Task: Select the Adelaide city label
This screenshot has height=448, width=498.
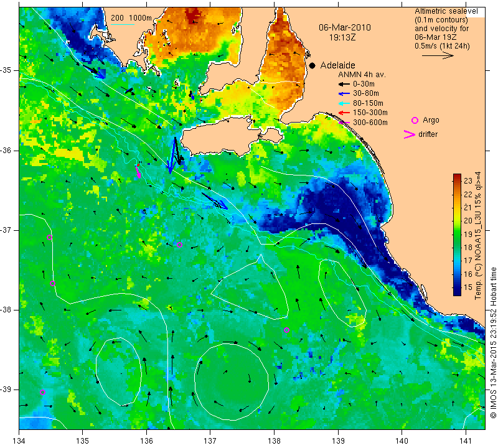Action: [x=337, y=65]
